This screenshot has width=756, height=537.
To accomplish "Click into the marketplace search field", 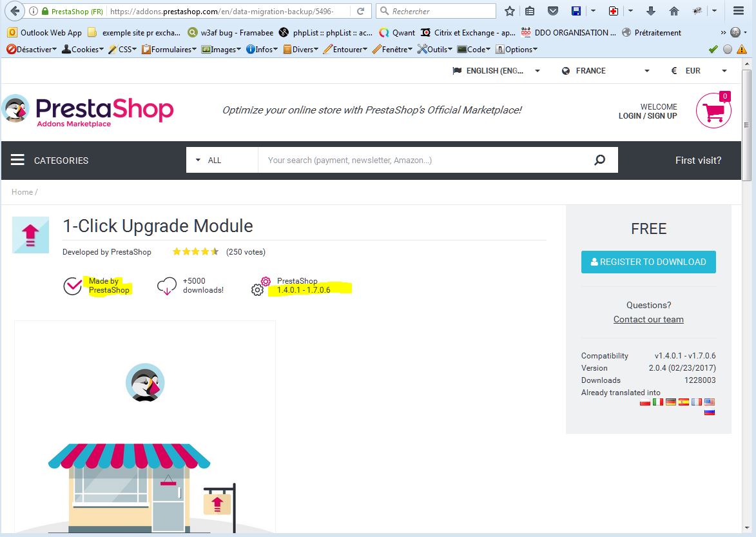I will [x=419, y=160].
